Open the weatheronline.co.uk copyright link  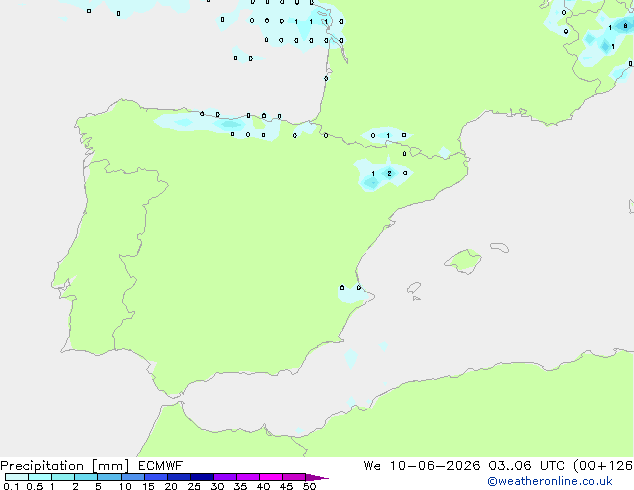click(x=550, y=481)
